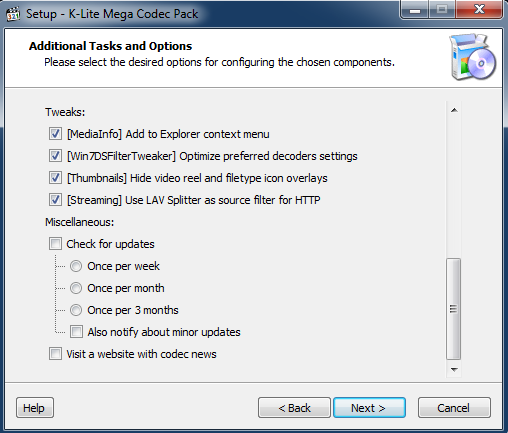Click the scrollbar down arrow
508x433 pixels.
(454, 369)
